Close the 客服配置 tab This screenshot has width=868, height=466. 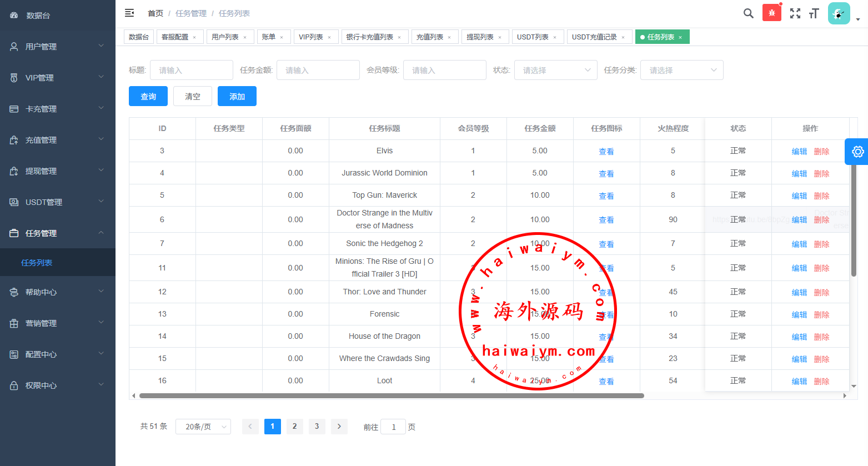pyautogui.click(x=194, y=37)
